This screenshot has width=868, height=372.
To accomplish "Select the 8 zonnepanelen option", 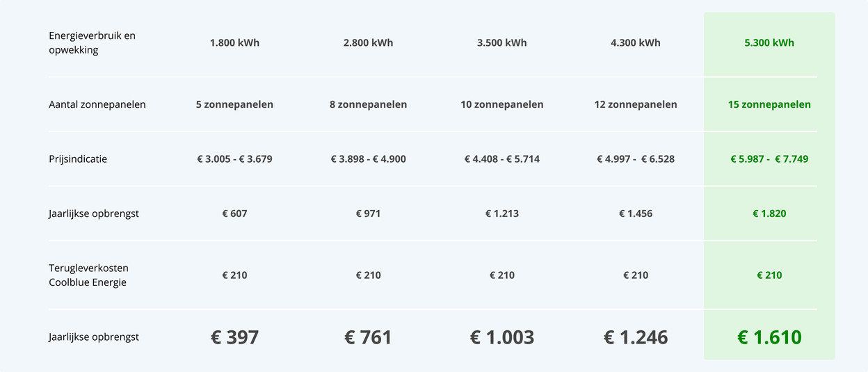I will pos(368,104).
